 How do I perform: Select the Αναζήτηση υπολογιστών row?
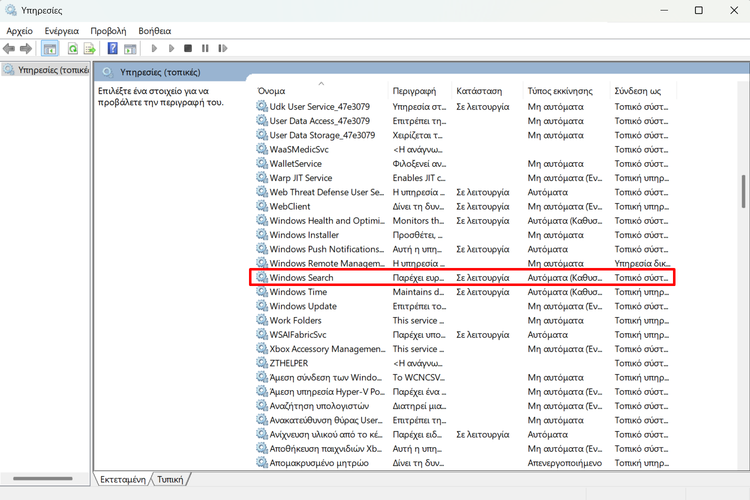[x=463, y=406]
